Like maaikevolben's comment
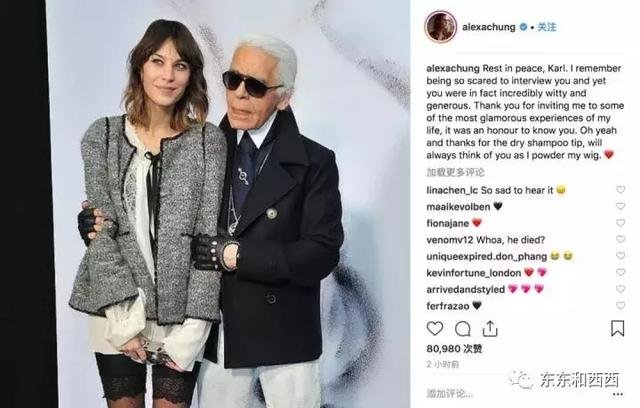This screenshot has width=640, height=408. pyautogui.click(x=620, y=206)
